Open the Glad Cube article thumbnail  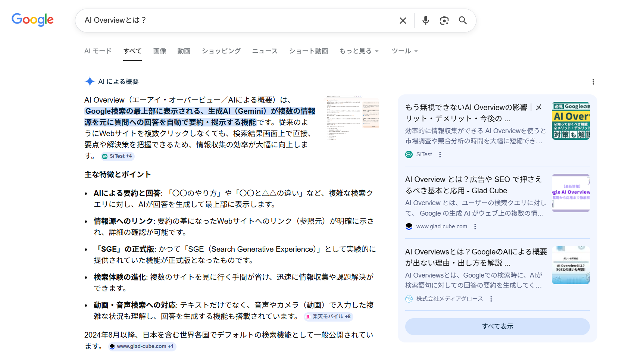[571, 193]
